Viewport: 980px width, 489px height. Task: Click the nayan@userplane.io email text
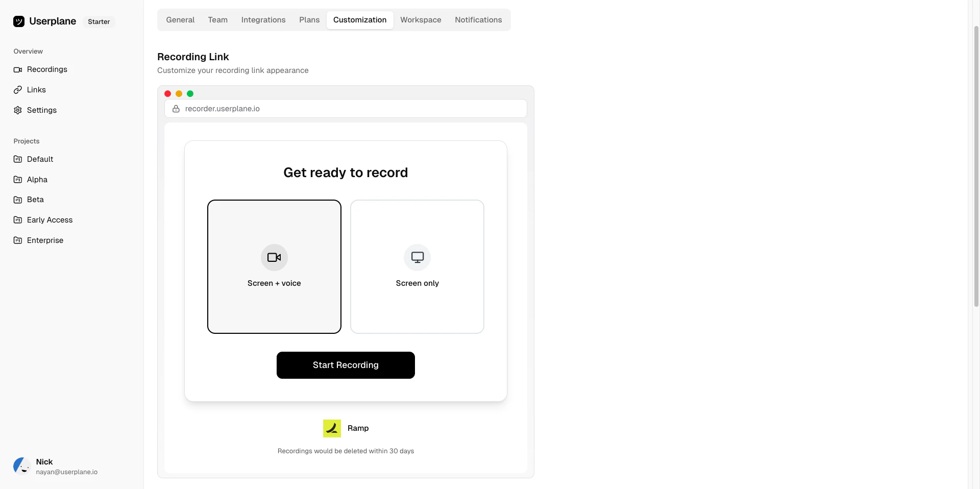pyautogui.click(x=67, y=472)
